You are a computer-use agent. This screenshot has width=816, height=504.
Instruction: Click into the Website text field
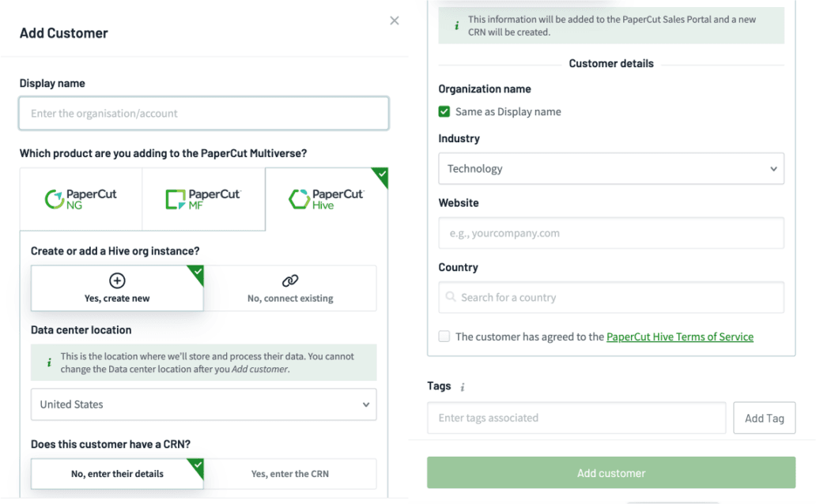[x=611, y=234]
